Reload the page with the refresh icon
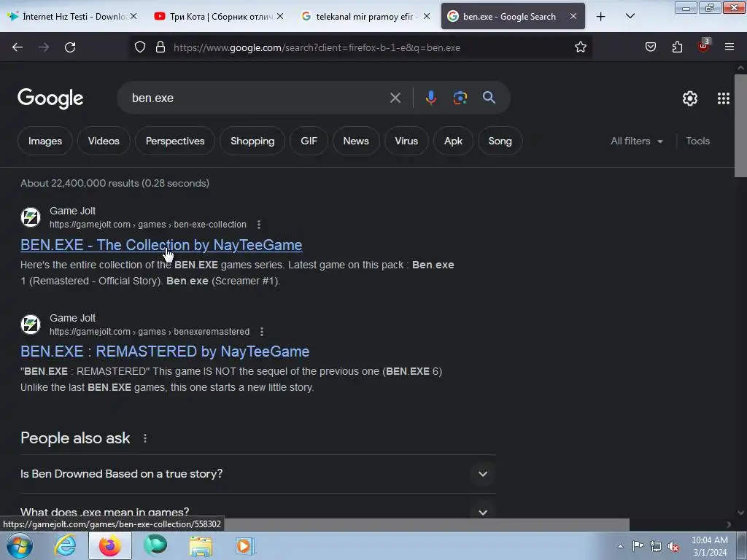This screenshot has height=560, width=747. tap(70, 47)
